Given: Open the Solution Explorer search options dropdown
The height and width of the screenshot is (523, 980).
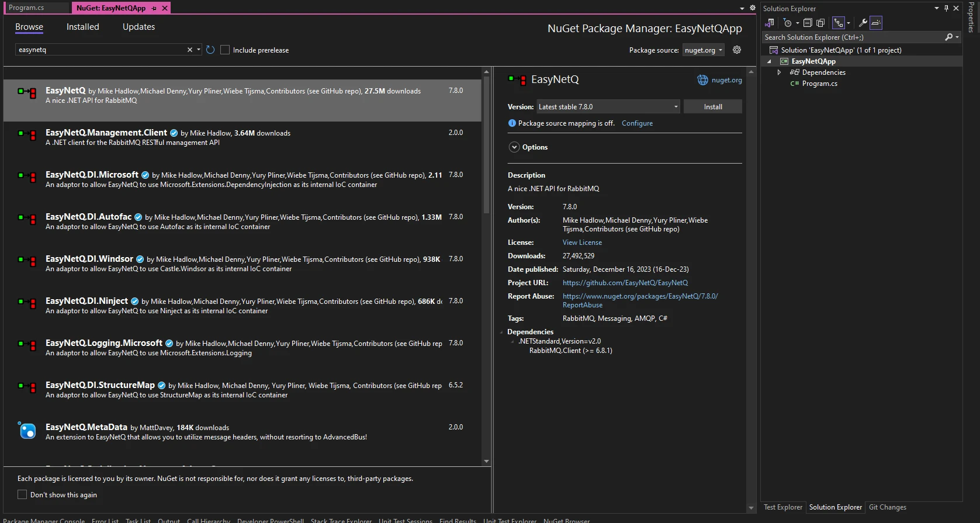Looking at the screenshot, I should click(x=957, y=37).
